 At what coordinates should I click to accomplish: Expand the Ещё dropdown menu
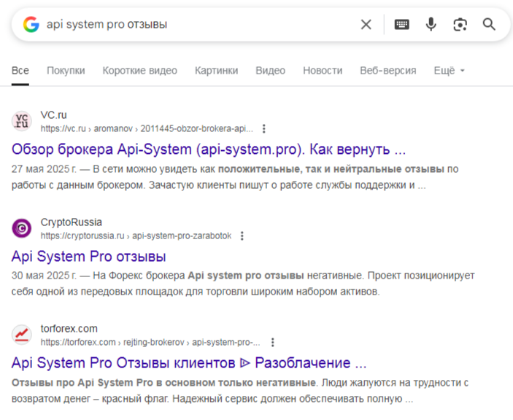pyautogui.click(x=450, y=71)
